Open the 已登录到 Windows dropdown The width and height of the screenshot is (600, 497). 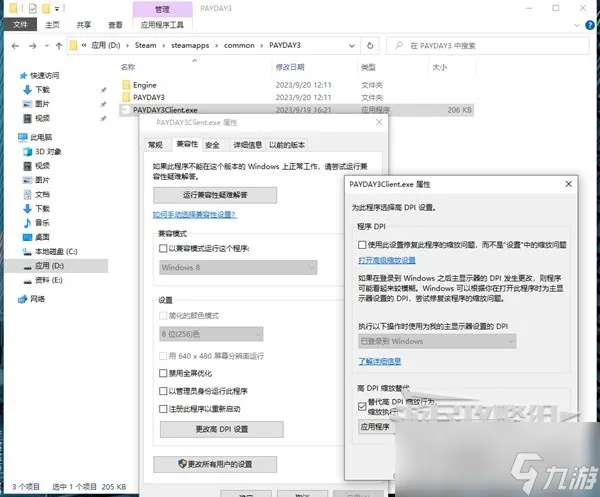pyautogui.click(x=437, y=341)
